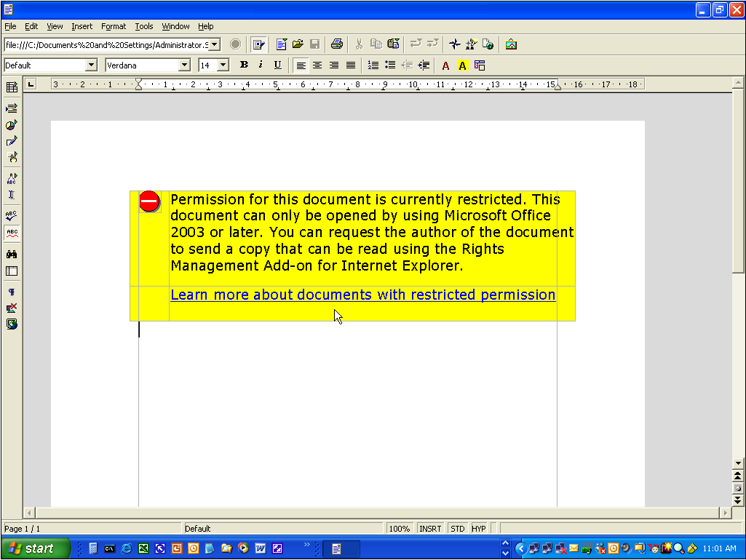Image resolution: width=746 pixels, height=560 pixels.
Task: Click the Cut scissors icon
Action: tap(360, 44)
